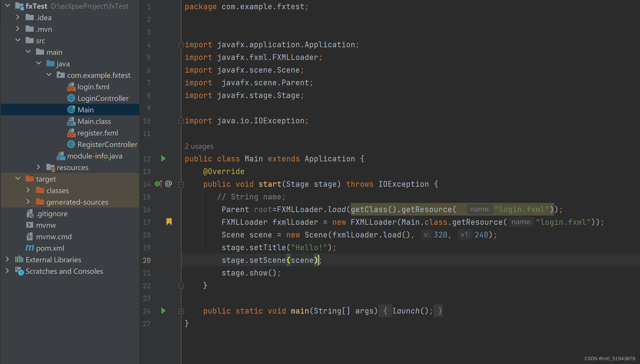Click the class icon next to LoginController
Viewport: 640px width, 364px height.
pos(71,98)
